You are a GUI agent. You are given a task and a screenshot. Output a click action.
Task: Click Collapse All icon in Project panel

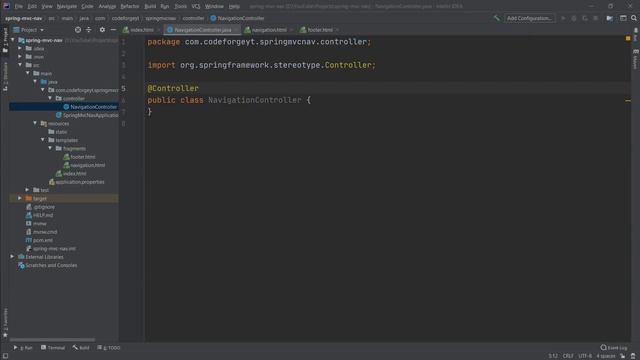pos(89,30)
